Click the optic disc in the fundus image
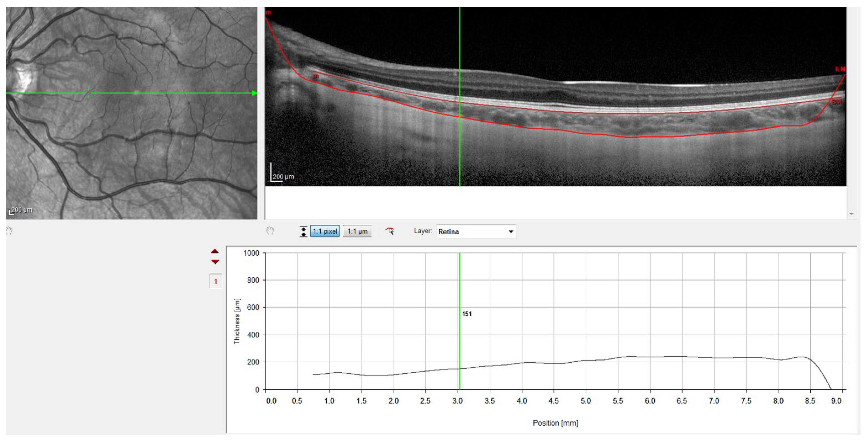Image resolution: width=868 pixels, height=442 pixels. pyautogui.click(x=23, y=78)
